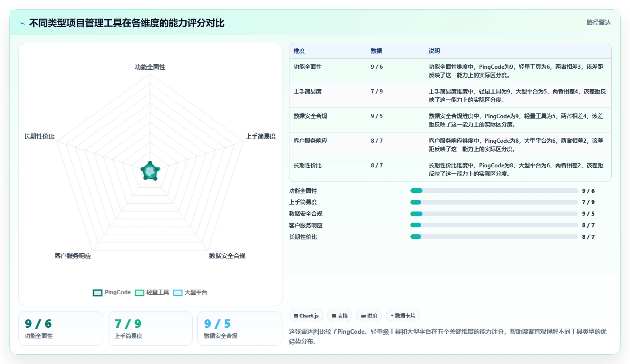Click the 客户服务响应 label beside its progress bar
630x364 pixels.
[306, 225]
